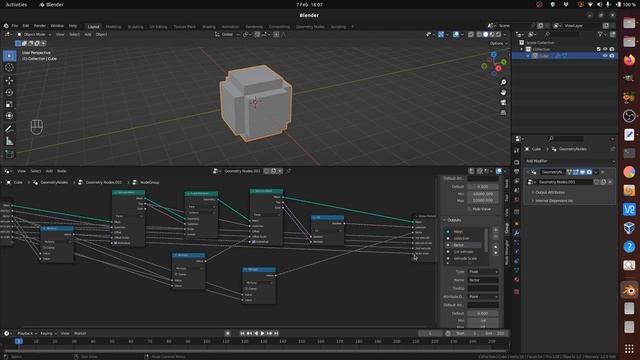This screenshot has width=640, height=360.
Task: Open the Add Modifier dropdown
Action: (x=570, y=161)
